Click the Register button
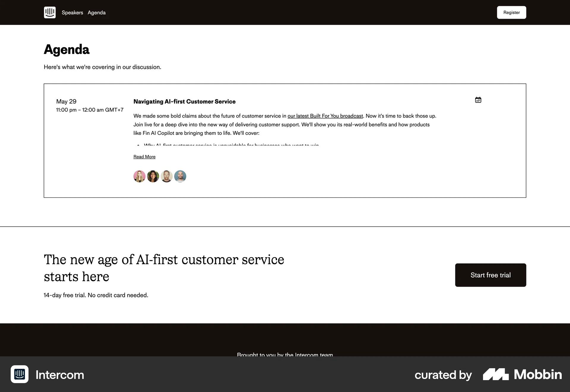570x392 pixels. (x=511, y=12)
